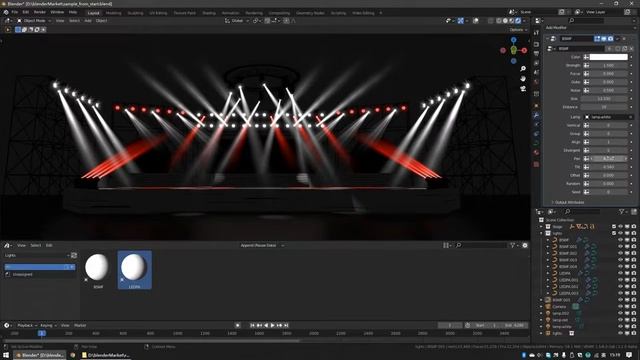Toggle visibility eye for Stage collection
This screenshot has width=640, height=360.
[620, 227]
